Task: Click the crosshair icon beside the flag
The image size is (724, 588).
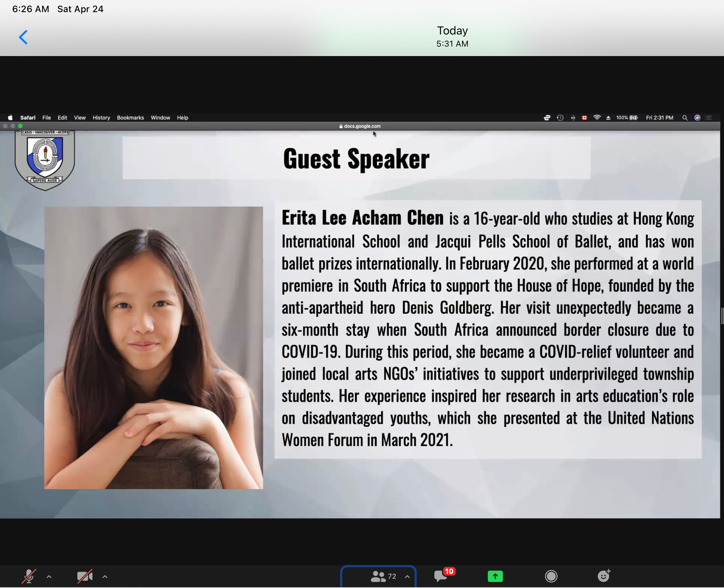Action: pos(573,118)
